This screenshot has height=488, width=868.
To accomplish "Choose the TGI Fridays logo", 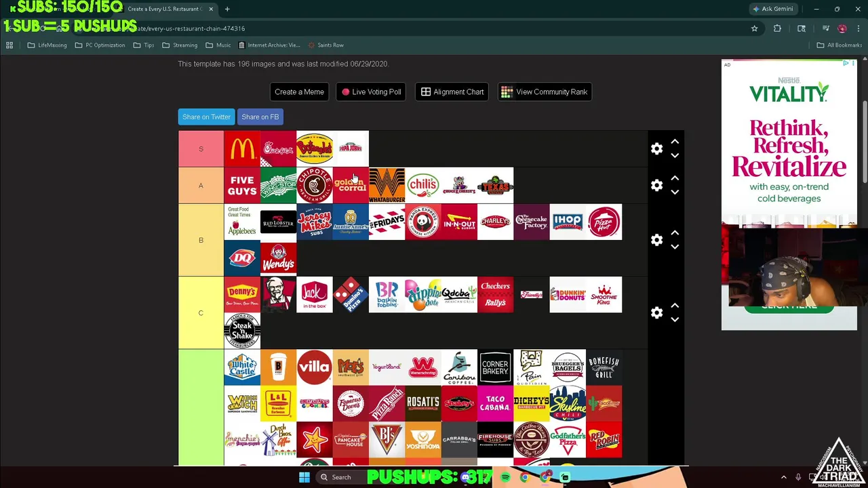I will pyautogui.click(x=387, y=222).
